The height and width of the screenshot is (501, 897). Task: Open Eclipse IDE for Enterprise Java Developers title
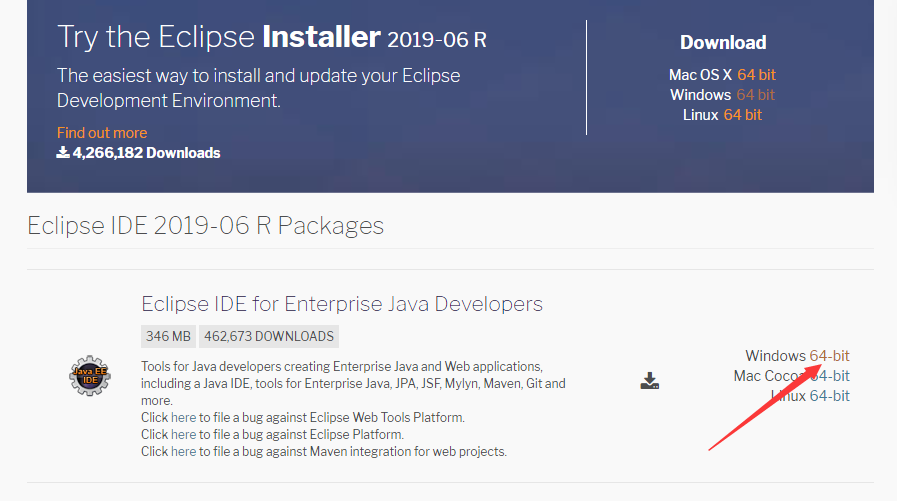pyautogui.click(x=342, y=304)
